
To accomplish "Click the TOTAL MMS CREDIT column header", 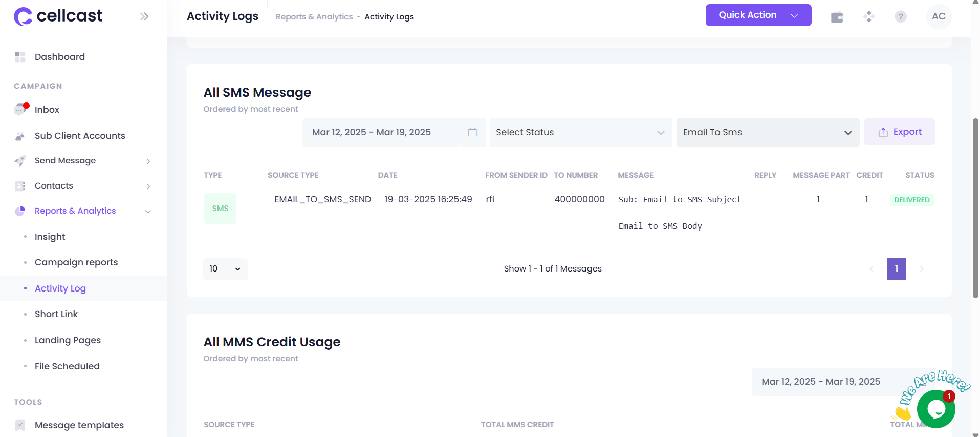I will click(517, 425).
